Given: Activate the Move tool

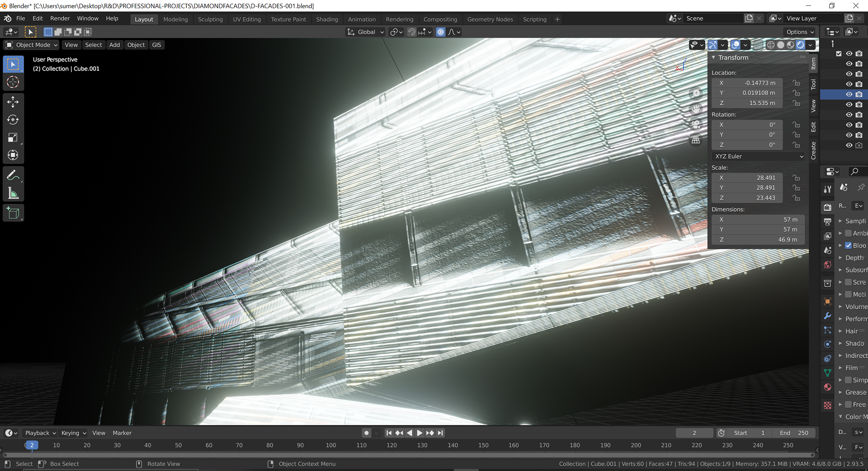Looking at the screenshot, I should tap(13, 102).
